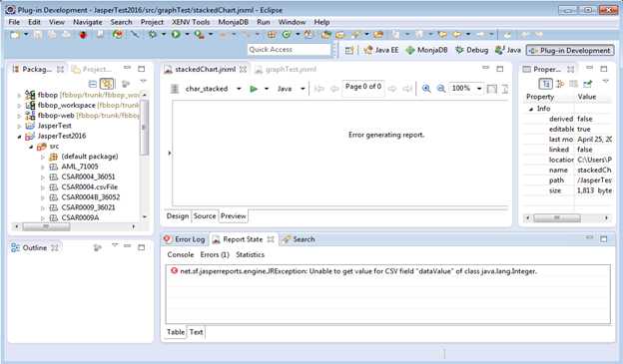The height and width of the screenshot is (364, 623).
Task: Switch to the graphTest.jrxml editor tab
Action: tap(286, 70)
